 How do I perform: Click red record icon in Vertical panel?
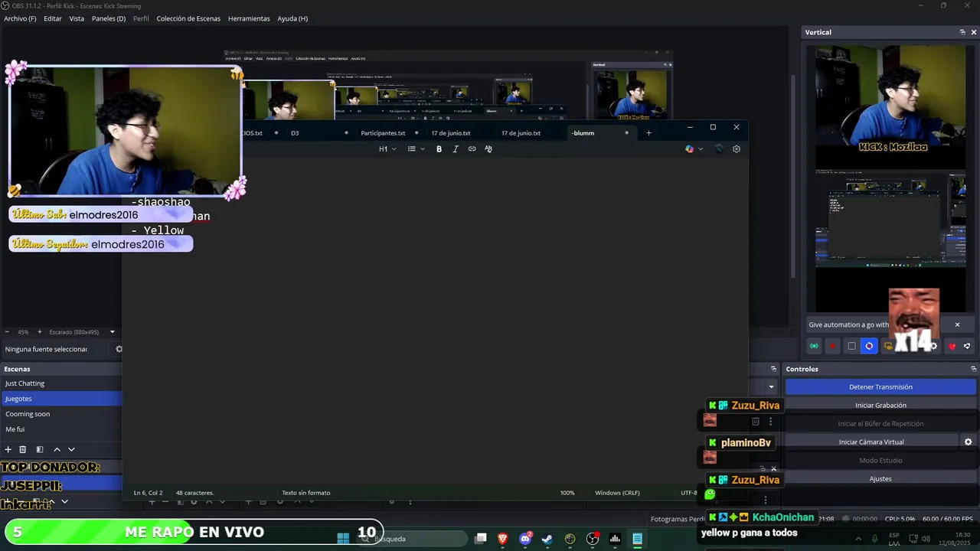tap(832, 346)
